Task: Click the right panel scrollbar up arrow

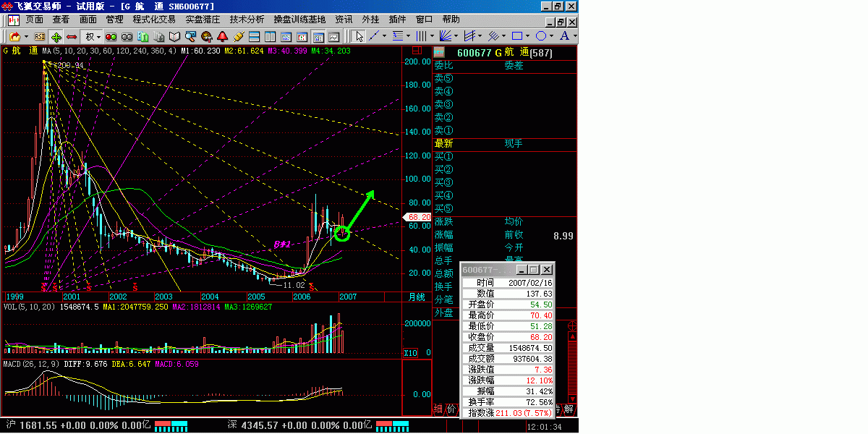Action: click(572, 326)
